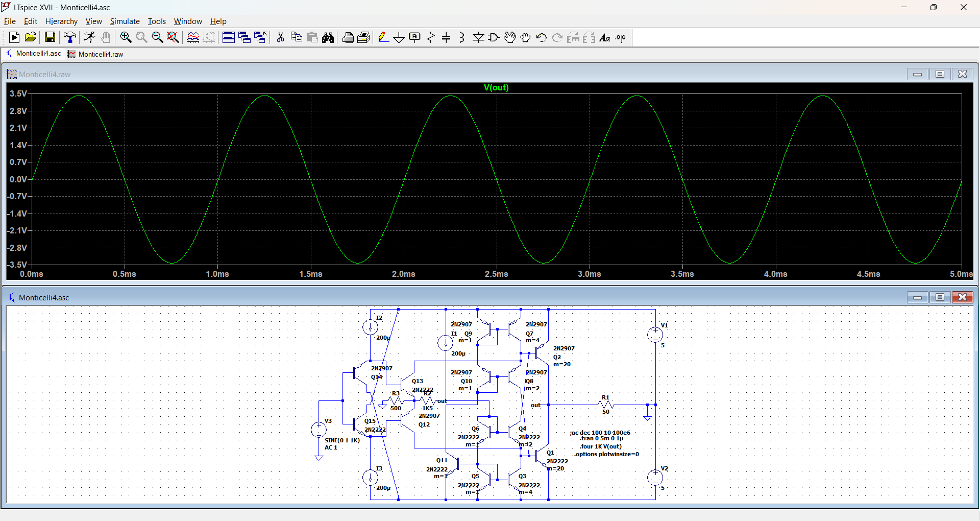
Task: Switch to the Monticelli4.raw tab
Action: pyautogui.click(x=96, y=54)
